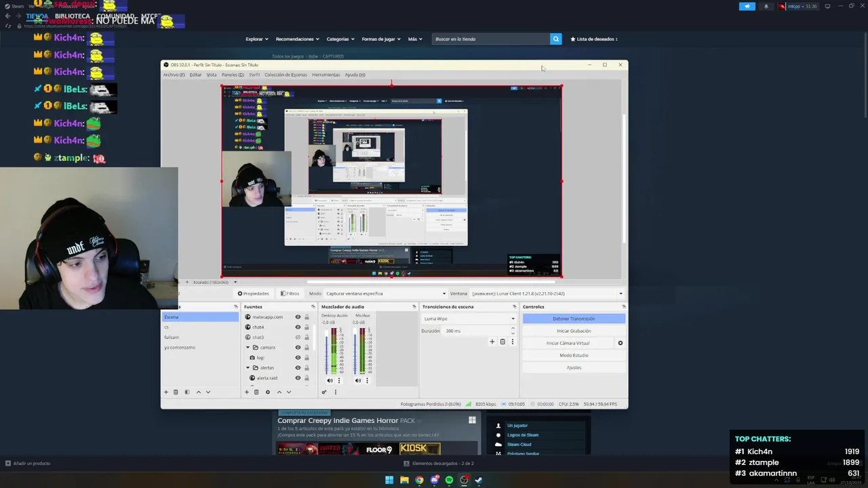
Task: Click Filtros button above sources
Action: pyautogui.click(x=290, y=293)
